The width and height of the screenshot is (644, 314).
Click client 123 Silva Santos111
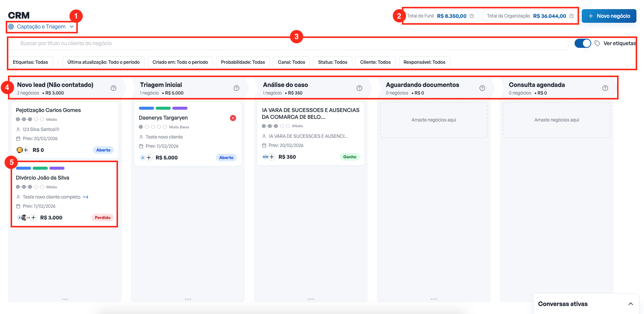[41, 129]
